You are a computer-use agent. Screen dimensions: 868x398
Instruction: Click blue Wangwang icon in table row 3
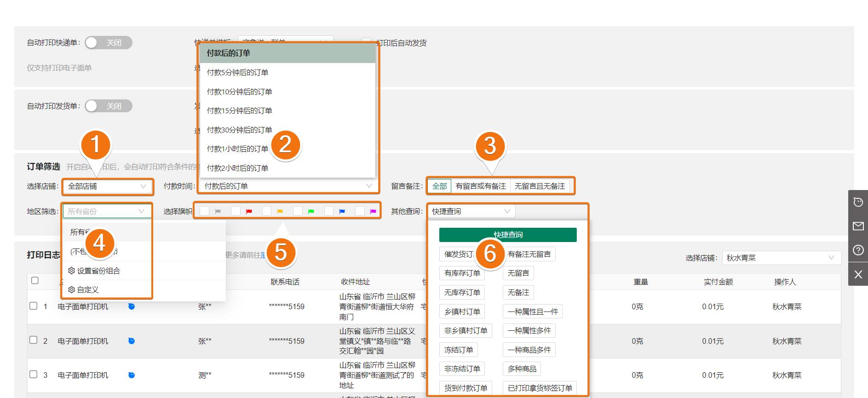132,375
